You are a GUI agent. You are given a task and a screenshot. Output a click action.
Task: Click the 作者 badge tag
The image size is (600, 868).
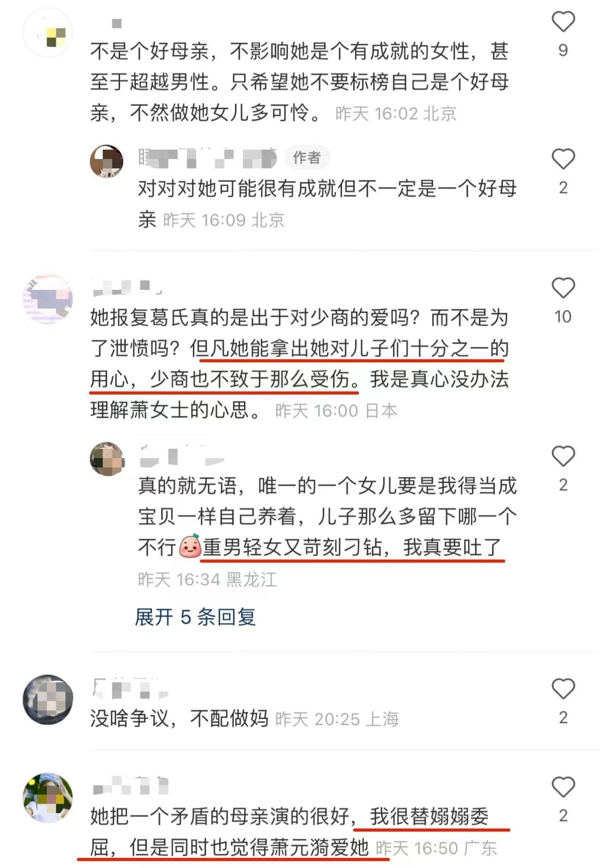(x=306, y=158)
